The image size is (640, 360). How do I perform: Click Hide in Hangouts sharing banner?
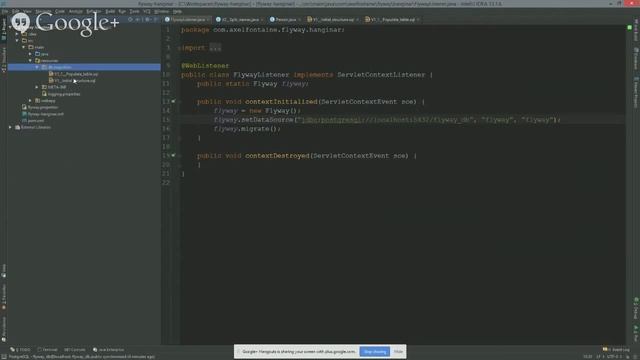(x=398, y=351)
